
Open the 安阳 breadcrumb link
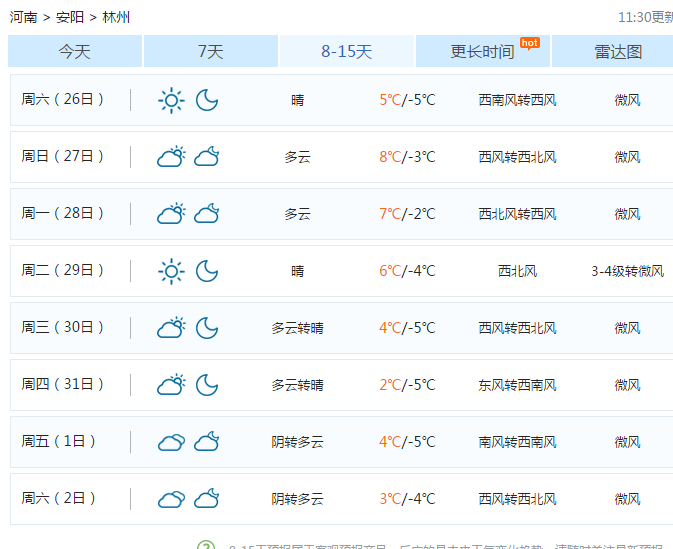70,17
